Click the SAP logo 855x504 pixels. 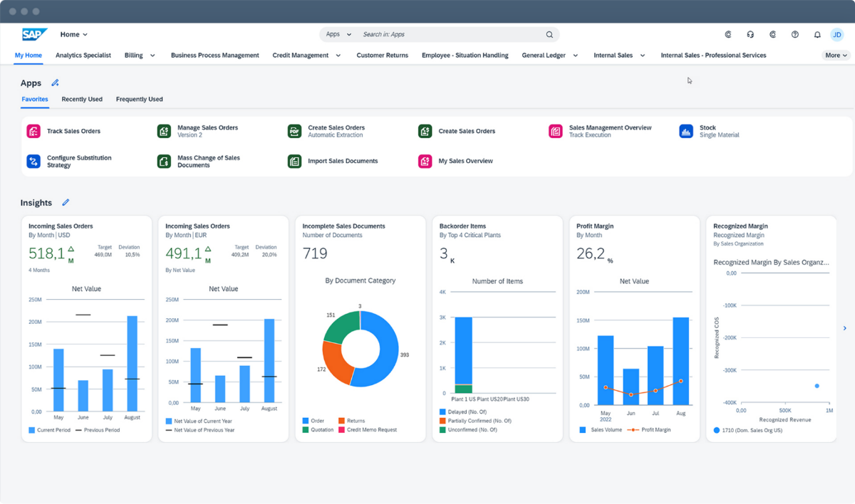click(34, 34)
